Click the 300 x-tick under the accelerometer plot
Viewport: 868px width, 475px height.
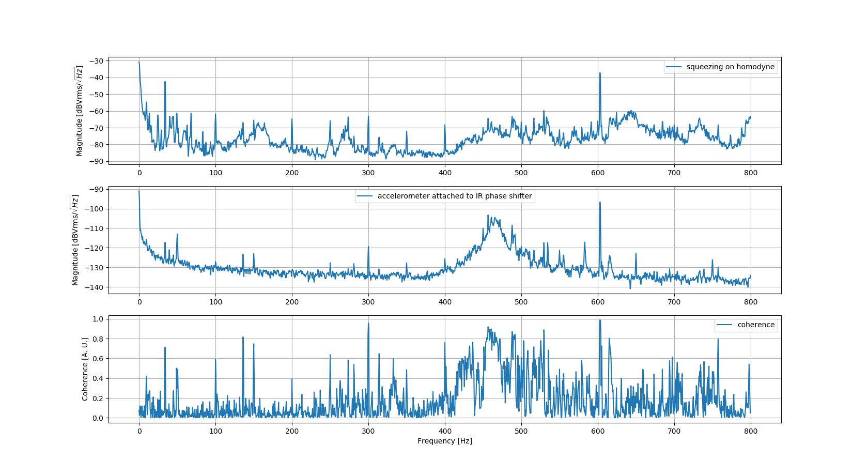click(x=368, y=302)
